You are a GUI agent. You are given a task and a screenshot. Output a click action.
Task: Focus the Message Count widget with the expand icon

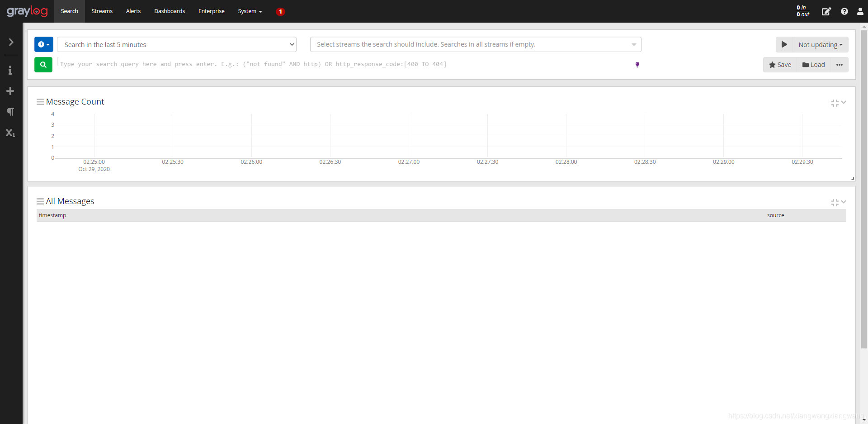click(x=835, y=103)
